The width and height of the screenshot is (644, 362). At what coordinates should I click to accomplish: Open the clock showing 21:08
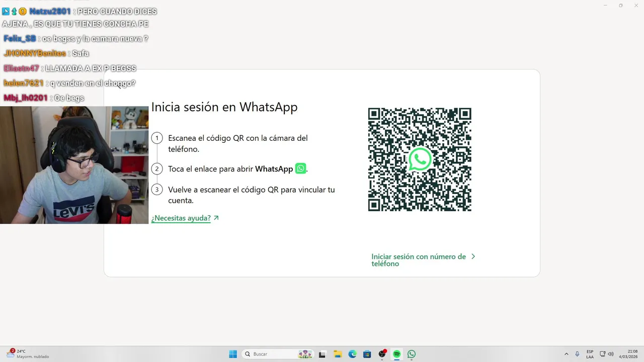[x=628, y=354]
